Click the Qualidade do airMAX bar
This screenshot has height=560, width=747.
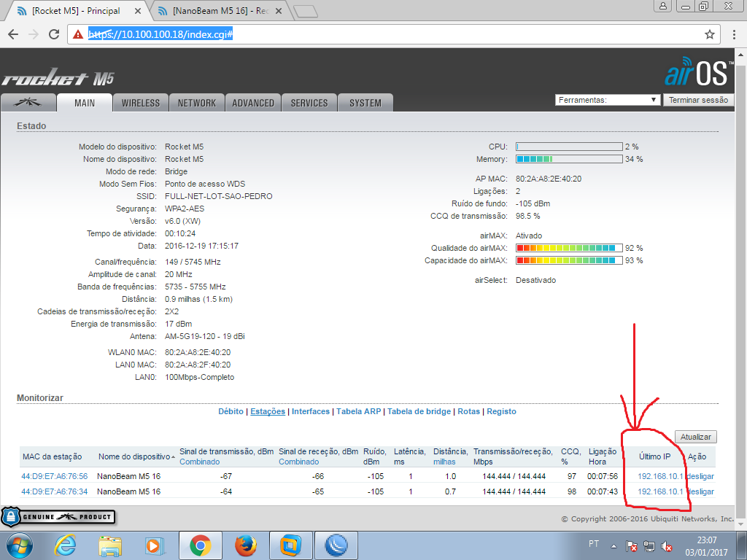[x=569, y=248]
